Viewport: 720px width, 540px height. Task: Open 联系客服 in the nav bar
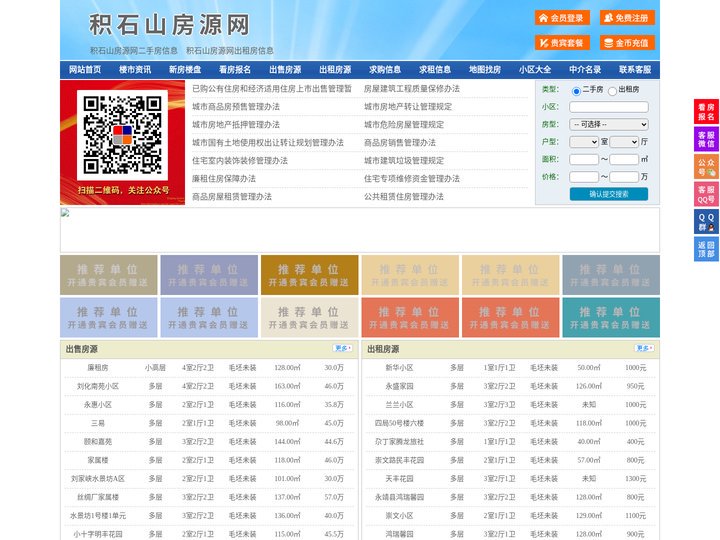click(635, 70)
